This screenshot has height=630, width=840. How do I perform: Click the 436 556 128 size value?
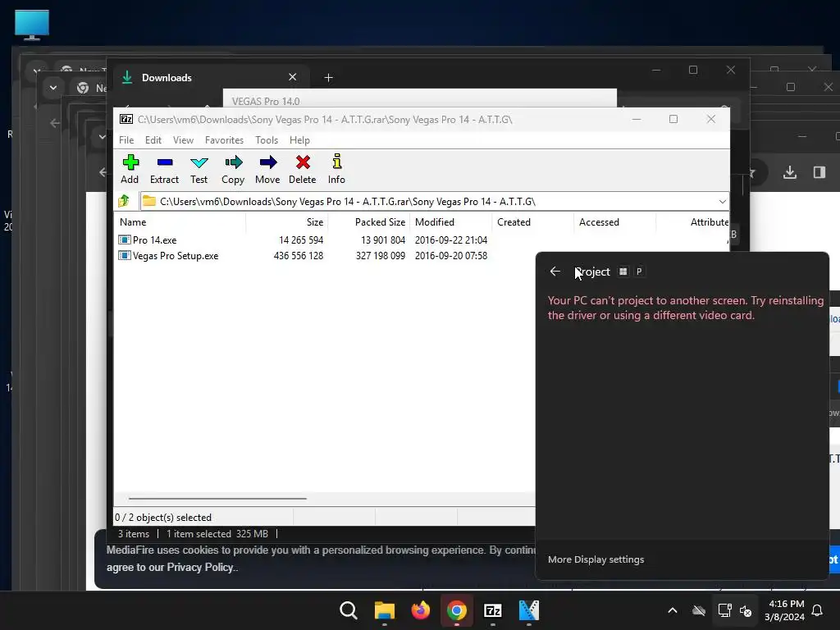point(299,256)
